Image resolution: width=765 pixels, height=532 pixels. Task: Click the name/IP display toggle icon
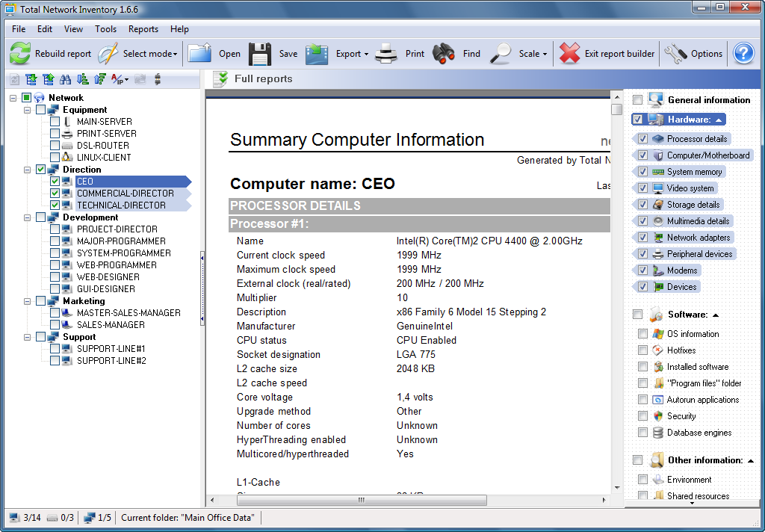(120, 79)
